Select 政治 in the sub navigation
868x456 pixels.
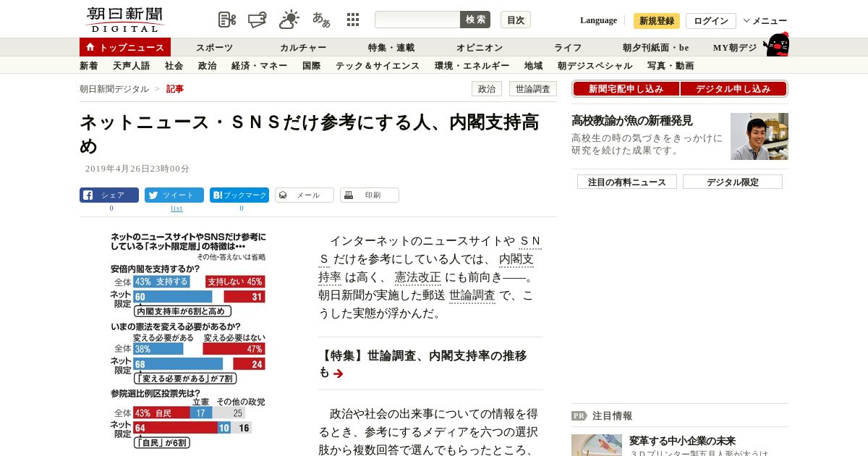click(x=208, y=66)
